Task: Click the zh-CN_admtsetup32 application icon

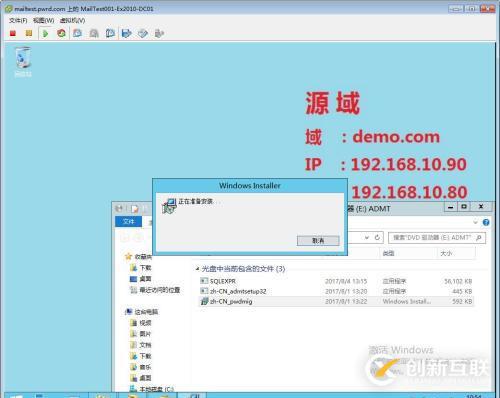Action: 204,291
